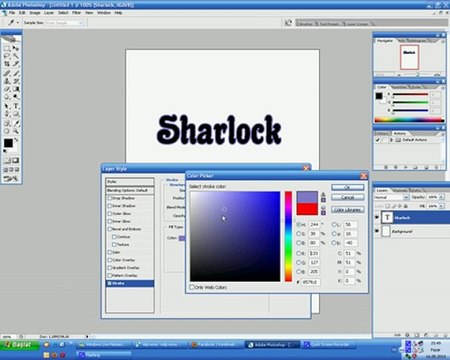The image size is (450, 360).
Task: Open the Image menu
Action: [35, 13]
